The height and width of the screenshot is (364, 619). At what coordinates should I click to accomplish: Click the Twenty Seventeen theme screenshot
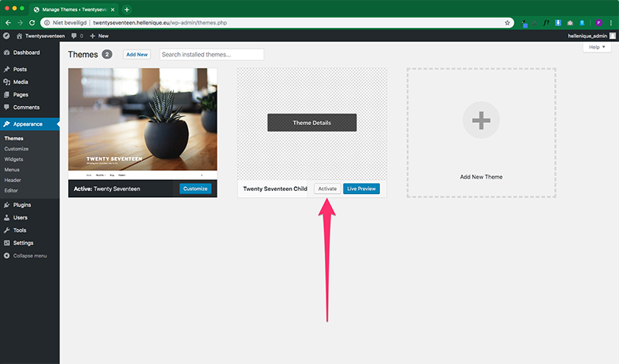[x=142, y=124]
